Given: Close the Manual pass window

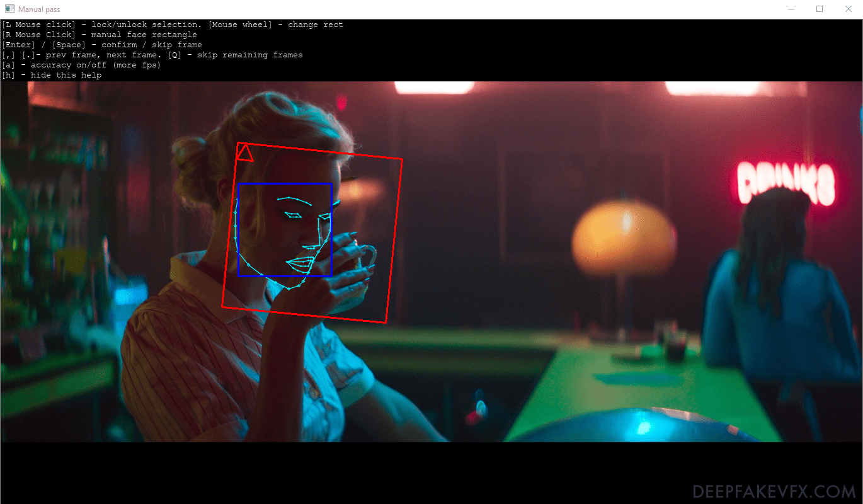Looking at the screenshot, I should [x=849, y=9].
